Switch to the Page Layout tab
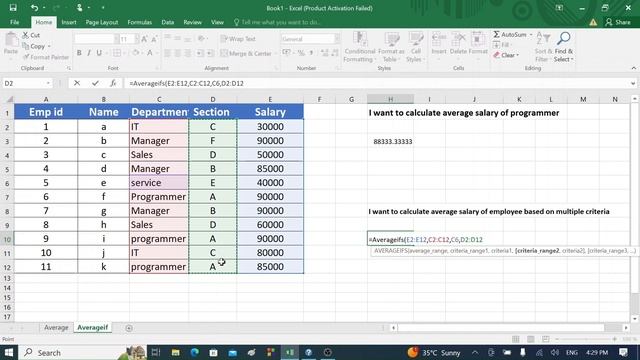640x360 pixels. pyautogui.click(x=102, y=22)
